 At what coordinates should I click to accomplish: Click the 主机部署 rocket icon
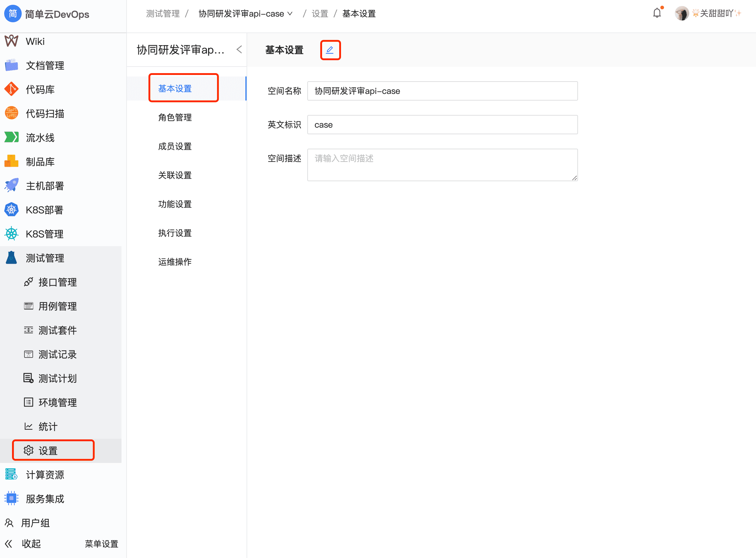(11, 185)
